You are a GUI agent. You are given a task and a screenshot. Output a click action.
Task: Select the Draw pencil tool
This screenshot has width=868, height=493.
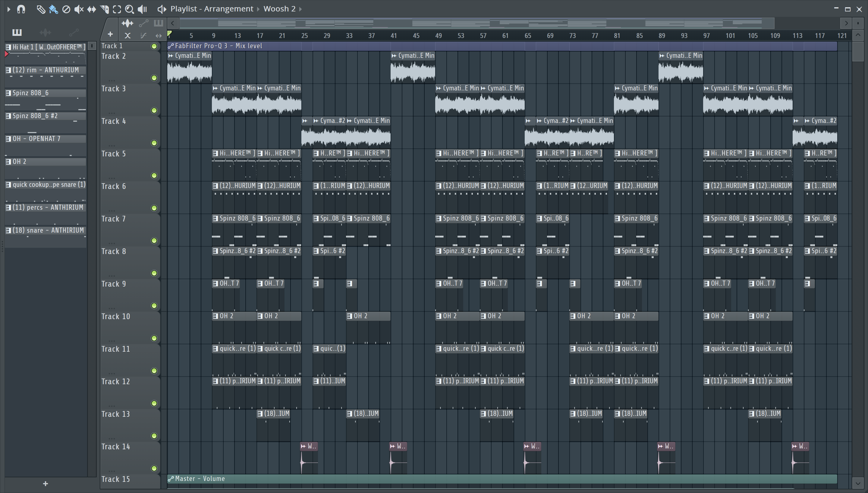(41, 9)
